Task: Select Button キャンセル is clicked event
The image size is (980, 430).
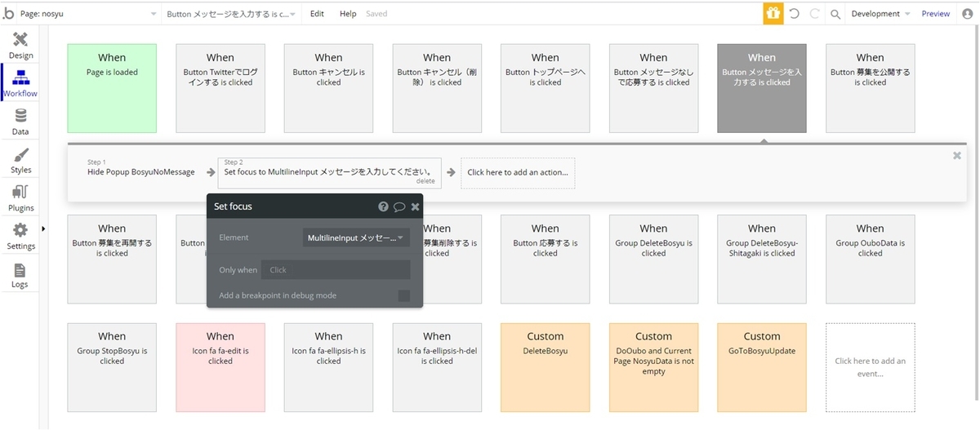Action: pos(329,88)
